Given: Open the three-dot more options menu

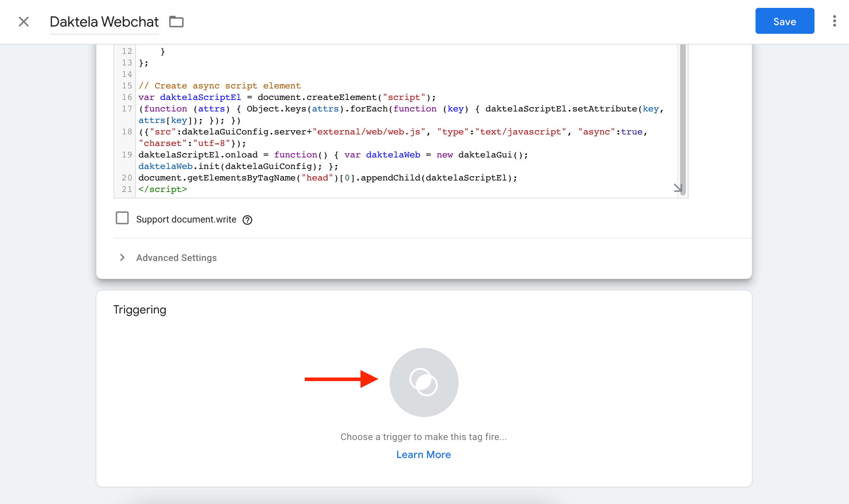Looking at the screenshot, I should point(834,21).
